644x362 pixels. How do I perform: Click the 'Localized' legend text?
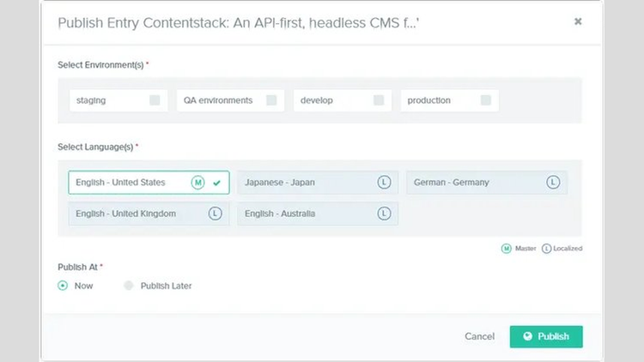click(568, 249)
